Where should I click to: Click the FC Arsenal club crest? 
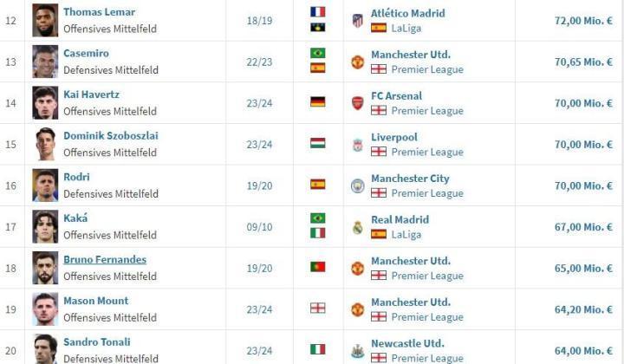(357, 103)
